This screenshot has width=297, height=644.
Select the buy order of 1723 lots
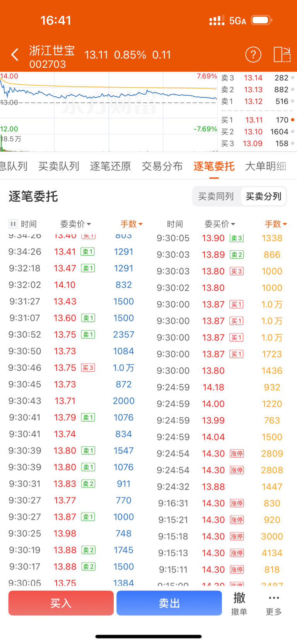click(x=222, y=354)
